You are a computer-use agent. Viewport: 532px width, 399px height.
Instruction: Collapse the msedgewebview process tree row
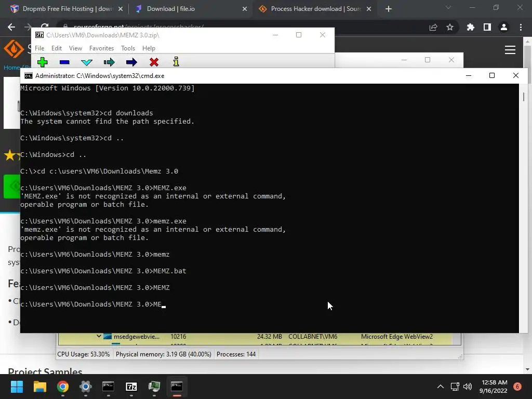99,336
